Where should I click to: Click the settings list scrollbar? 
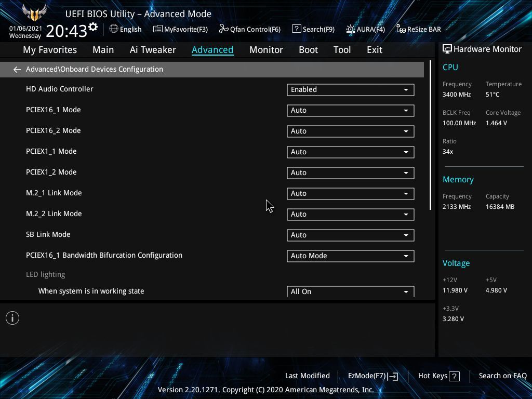tap(430, 135)
